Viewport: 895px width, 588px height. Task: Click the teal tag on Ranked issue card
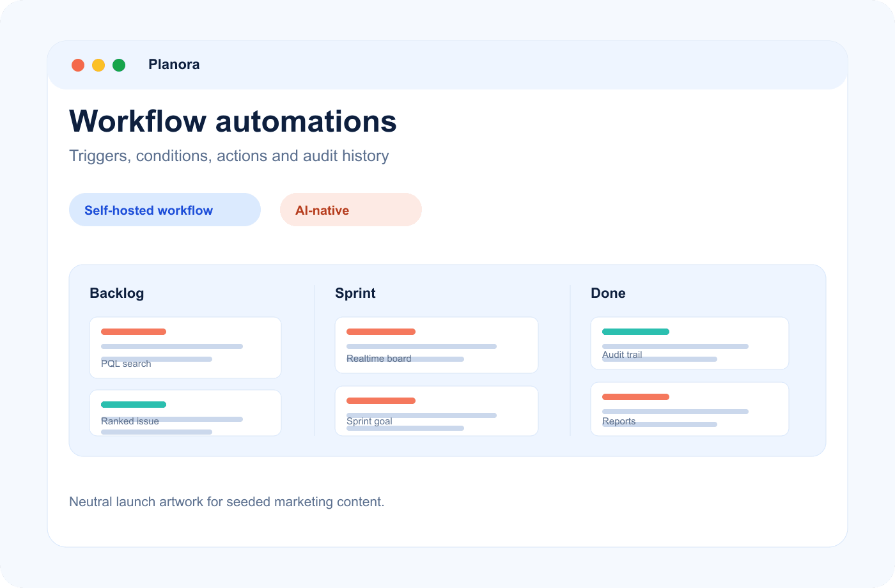[x=134, y=405]
